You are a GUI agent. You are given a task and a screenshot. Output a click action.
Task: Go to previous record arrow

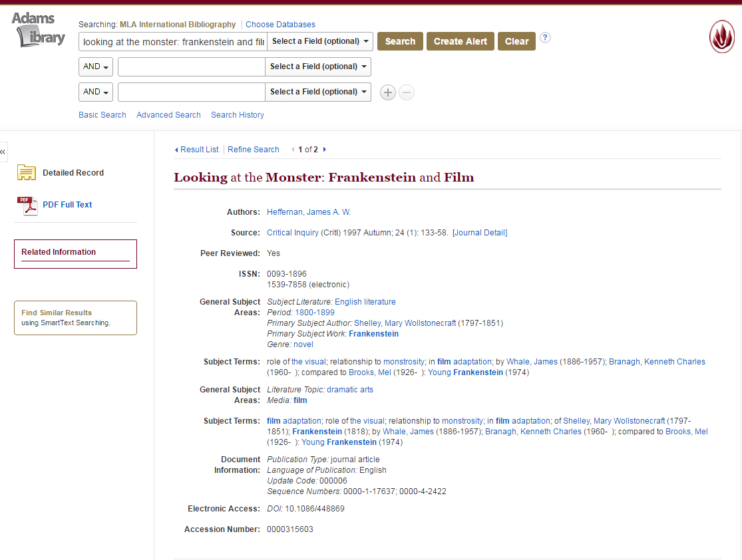(293, 150)
